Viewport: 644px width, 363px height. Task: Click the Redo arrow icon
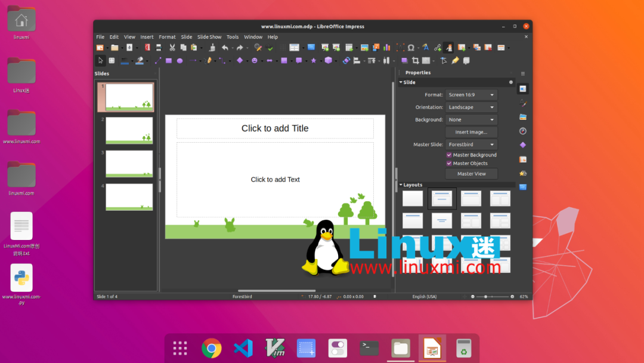point(240,48)
